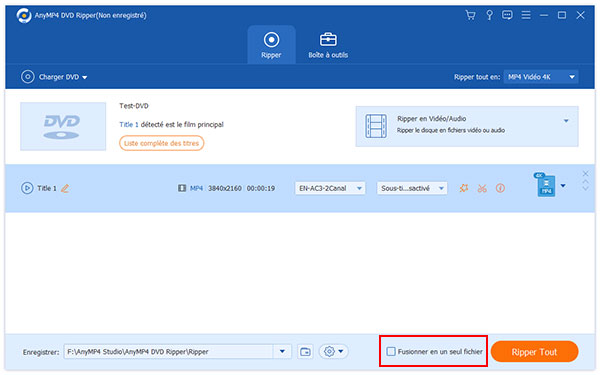
Task: Click the 4K MP4 output format icon
Action: [545, 184]
